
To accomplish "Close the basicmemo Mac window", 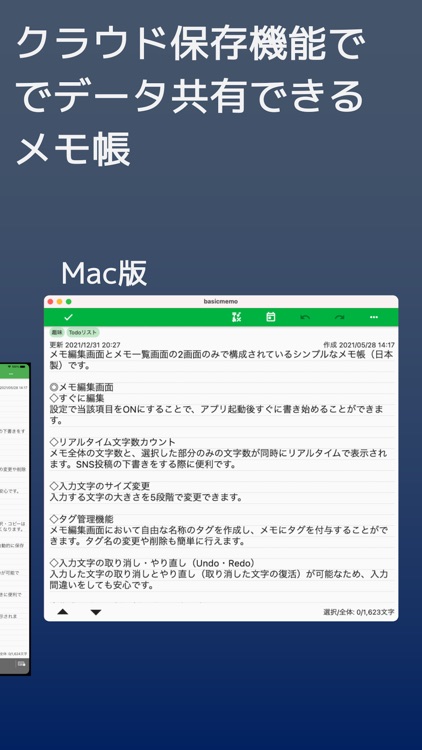I will [x=51, y=302].
